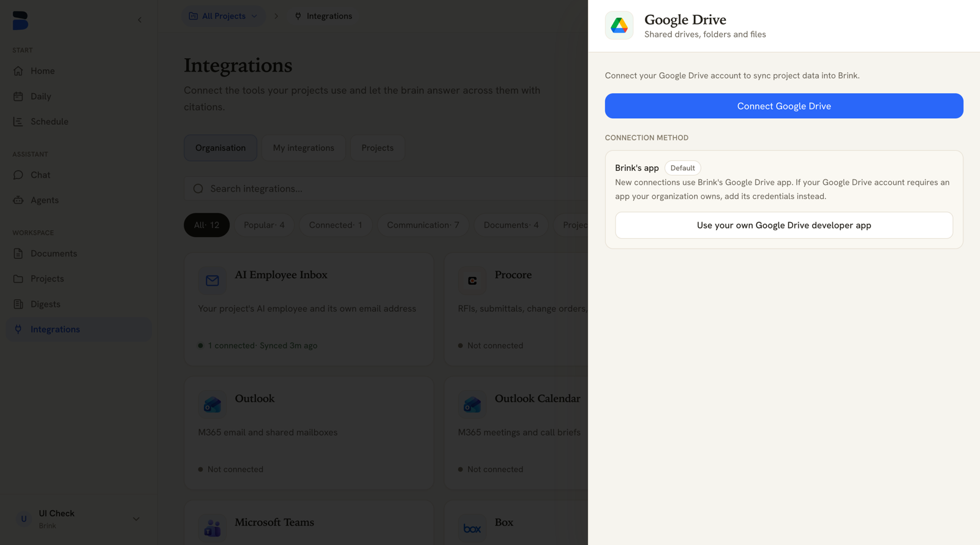
Task: Click the Chat bubble icon
Action: tap(18, 175)
